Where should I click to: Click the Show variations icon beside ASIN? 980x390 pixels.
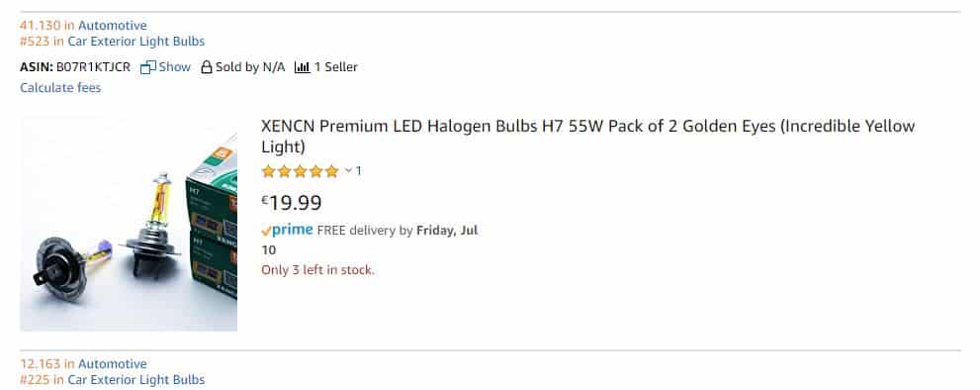[x=148, y=67]
